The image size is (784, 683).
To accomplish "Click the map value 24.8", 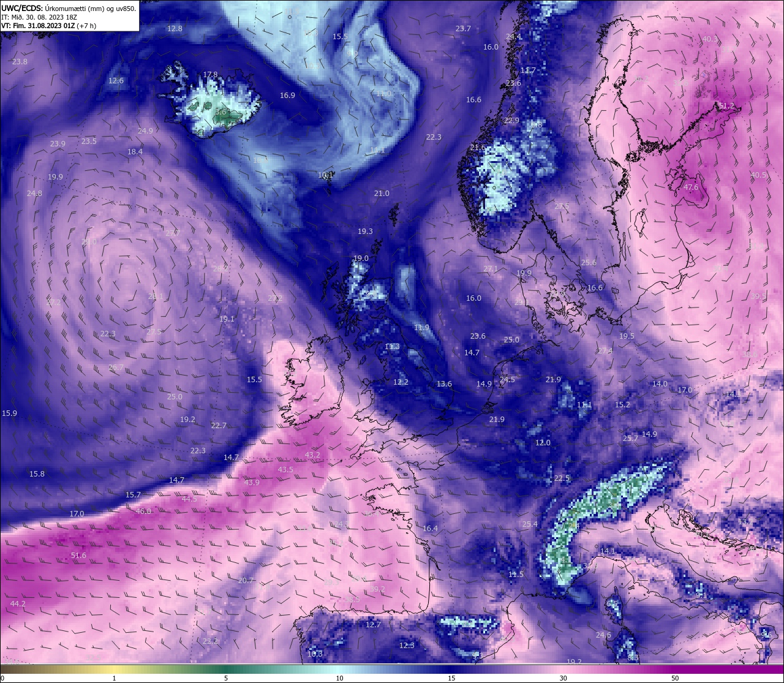I will pyautogui.click(x=34, y=194).
